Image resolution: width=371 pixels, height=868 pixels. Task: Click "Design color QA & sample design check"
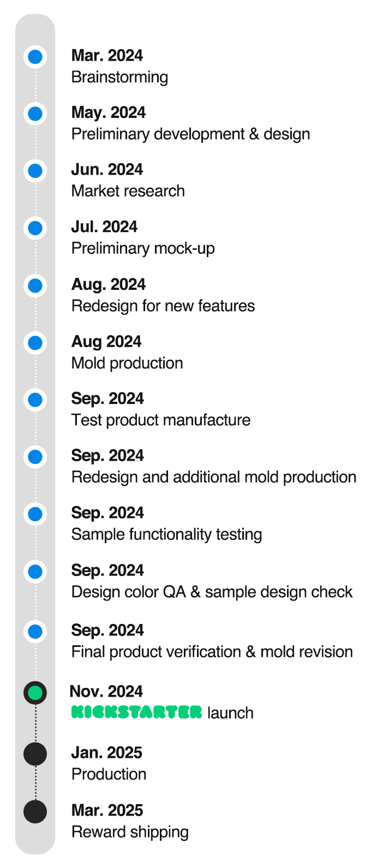(212, 592)
